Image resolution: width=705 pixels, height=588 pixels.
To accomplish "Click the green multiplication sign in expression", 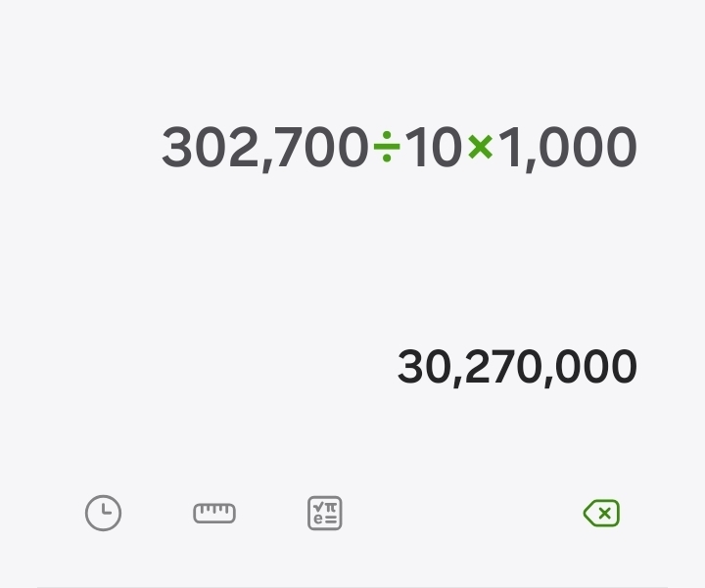I will [480, 147].
